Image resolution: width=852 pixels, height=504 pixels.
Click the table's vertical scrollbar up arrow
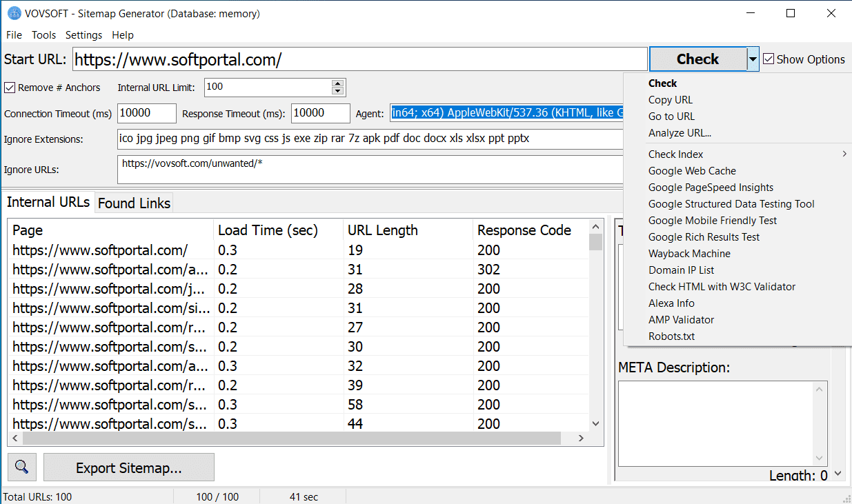pyautogui.click(x=596, y=227)
